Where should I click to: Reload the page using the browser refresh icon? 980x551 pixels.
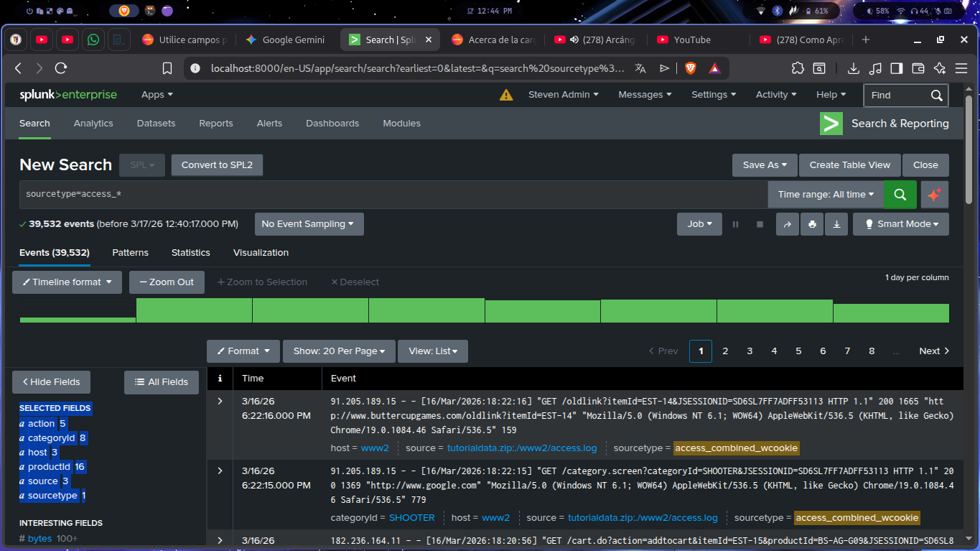[x=61, y=68]
